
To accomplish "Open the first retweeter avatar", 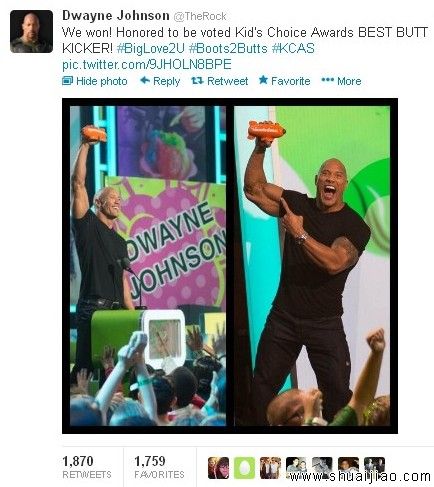I will click(218, 468).
